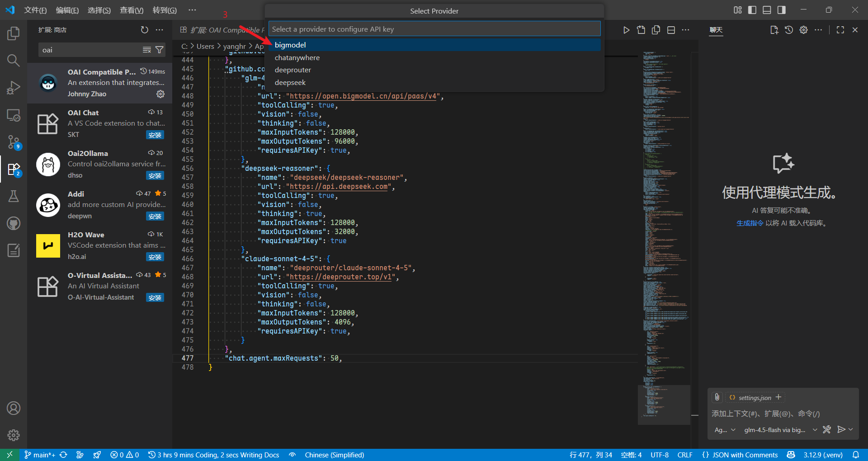Open the 查看(V) menu
Image resolution: width=868 pixels, height=461 pixels.
coord(132,10)
